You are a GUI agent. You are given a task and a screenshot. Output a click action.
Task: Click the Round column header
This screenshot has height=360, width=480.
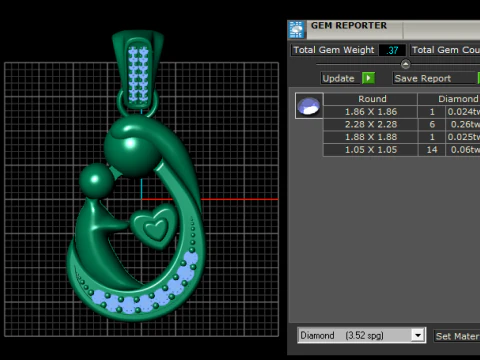371,99
